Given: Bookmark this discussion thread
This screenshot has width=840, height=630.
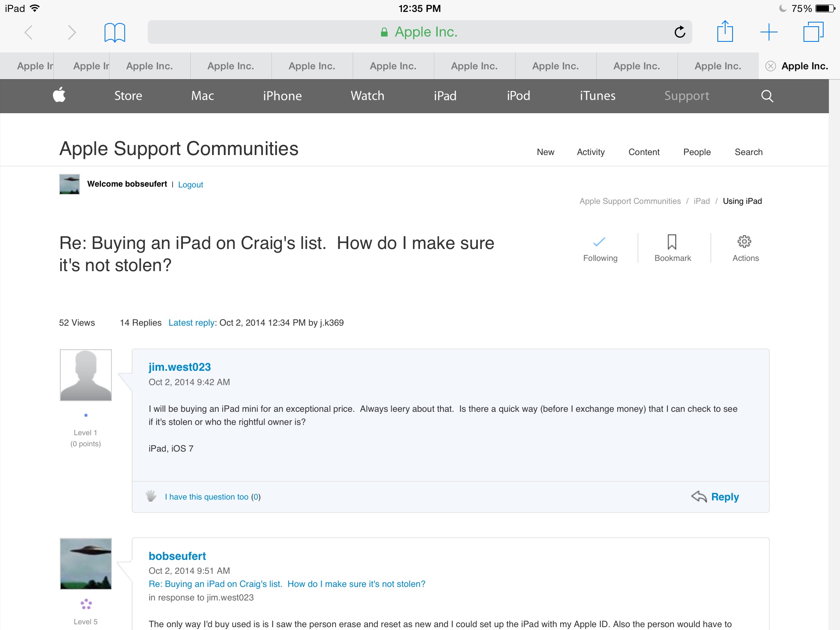Looking at the screenshot, I should (672, 247).
